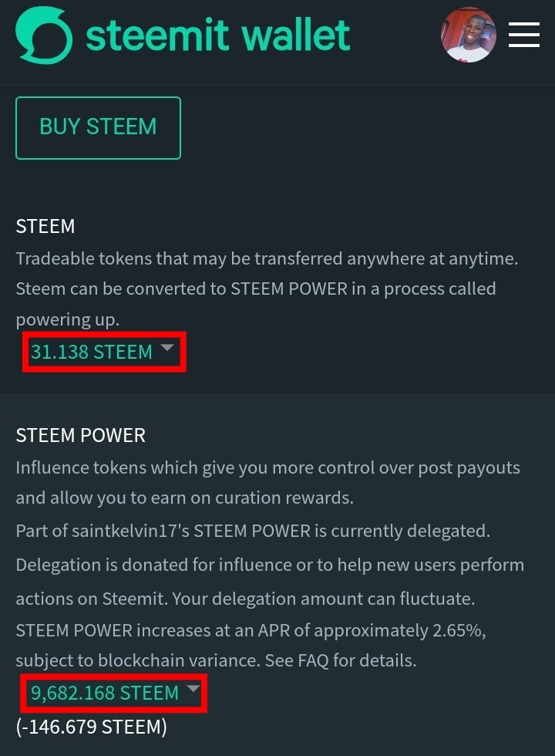The height and width of the screenshot is (756, 555).
Task: Open the user profile avatar
Action: (x=468, y=35)
